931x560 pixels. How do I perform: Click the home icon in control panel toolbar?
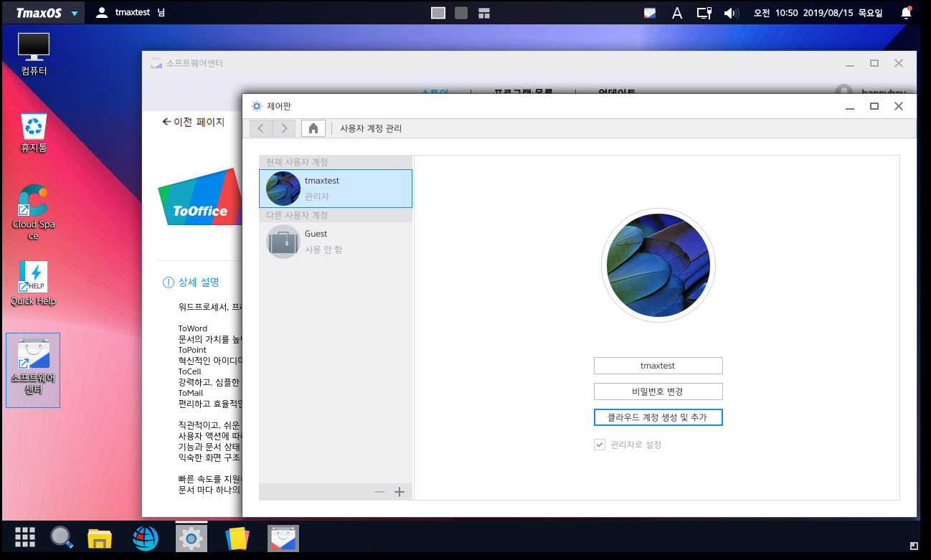313,128
